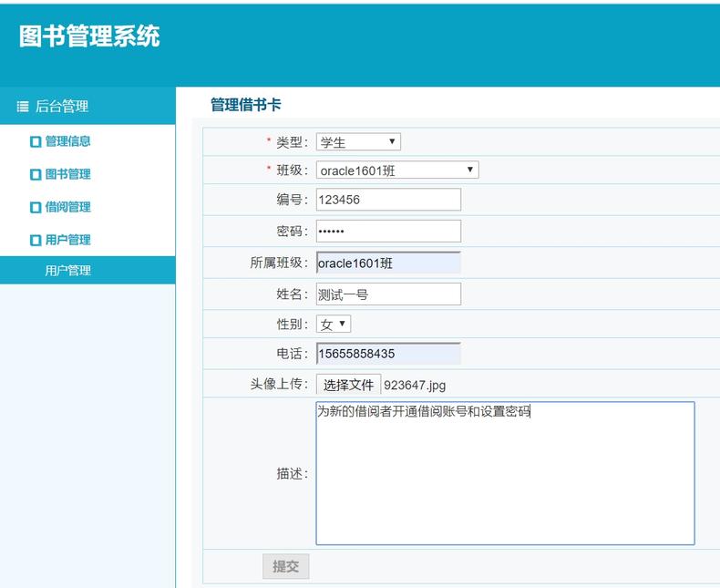Click the 所属班级 text field
The height and width of the screenshot is (588, 720).
click(x=388, y=263)
